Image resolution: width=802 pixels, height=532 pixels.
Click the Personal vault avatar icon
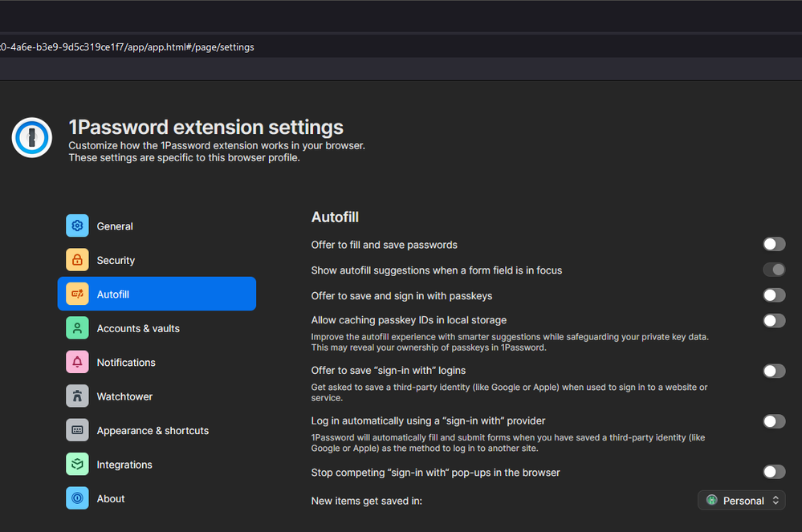coord(711,501)
